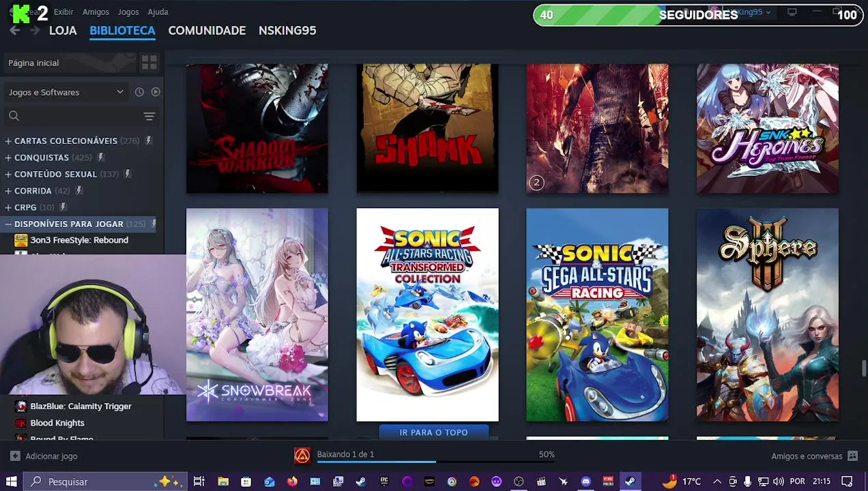Navigate back with the left arrow
The height and width of the screenshot is (491, 868).
pos(14,31)
